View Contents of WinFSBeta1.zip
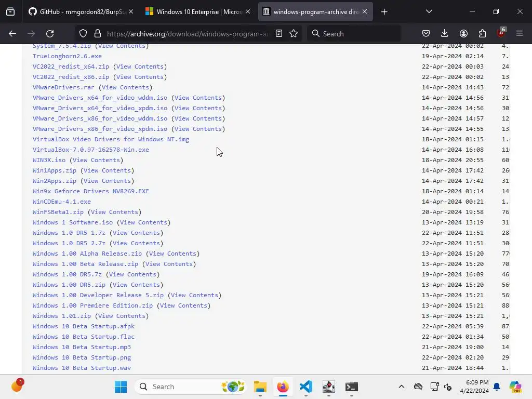Screen dimensions: 532x399 tap(114, 212)
